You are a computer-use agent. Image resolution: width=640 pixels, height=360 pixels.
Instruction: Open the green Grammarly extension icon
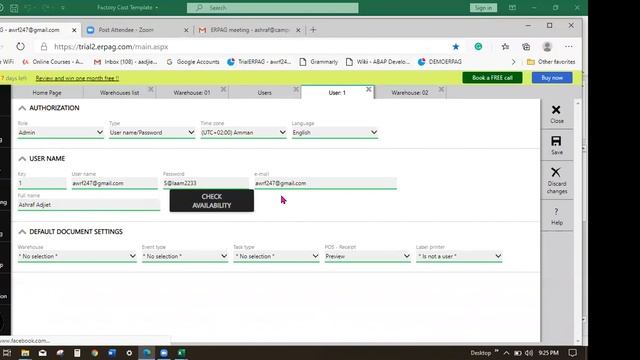[x=478, y=47]
